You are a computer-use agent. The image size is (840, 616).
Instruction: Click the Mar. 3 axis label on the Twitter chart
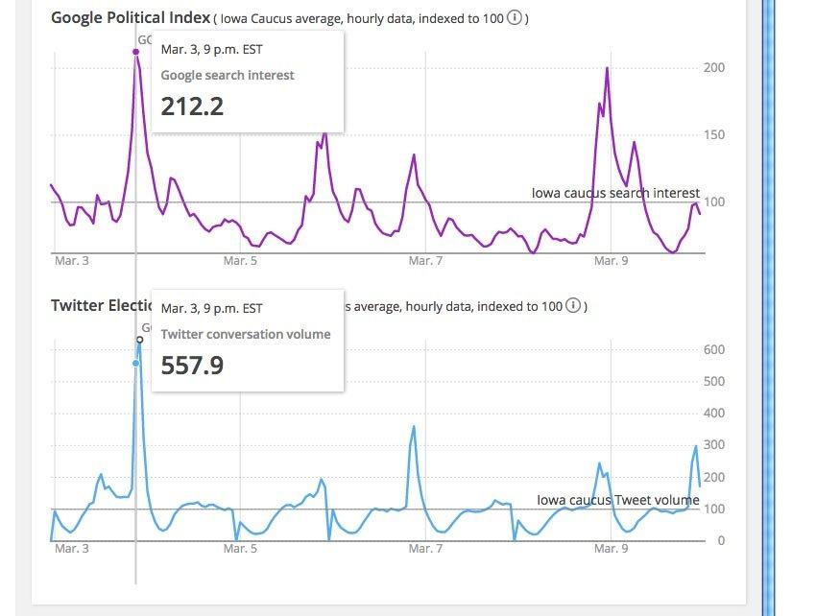(72, 549)
